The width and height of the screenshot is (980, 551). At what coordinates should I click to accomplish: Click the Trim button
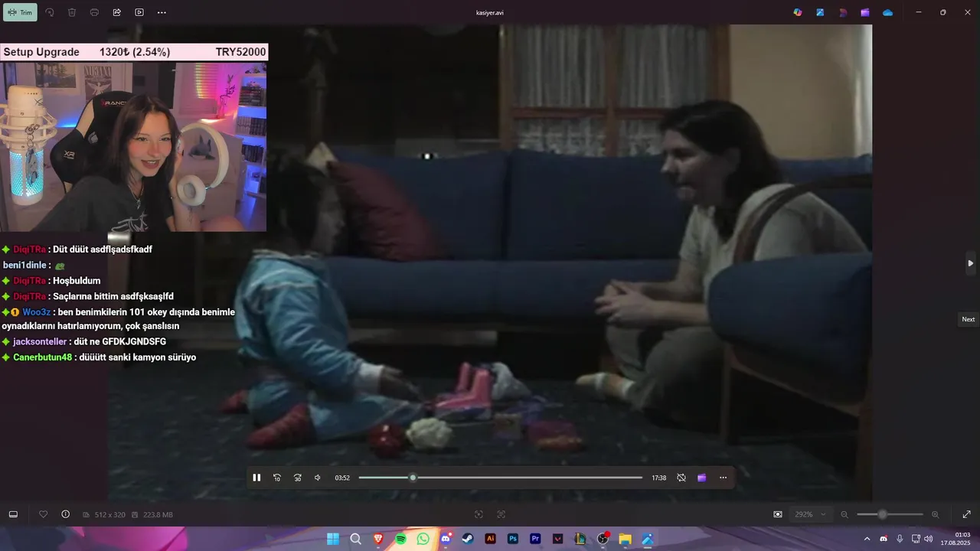click(x=20, y=12)
